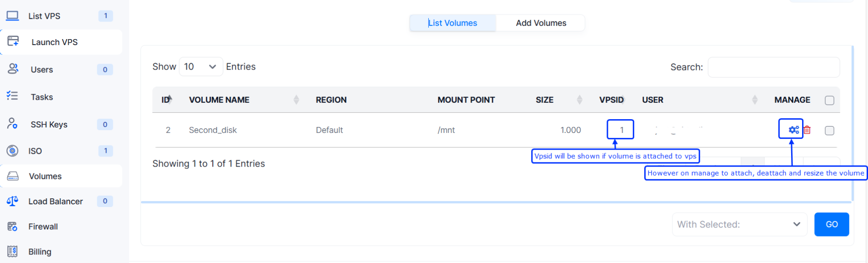This screenshot has width=868, height=263.
Task: Click the Billing sidebar icon
Action: (x=13, y=251)
